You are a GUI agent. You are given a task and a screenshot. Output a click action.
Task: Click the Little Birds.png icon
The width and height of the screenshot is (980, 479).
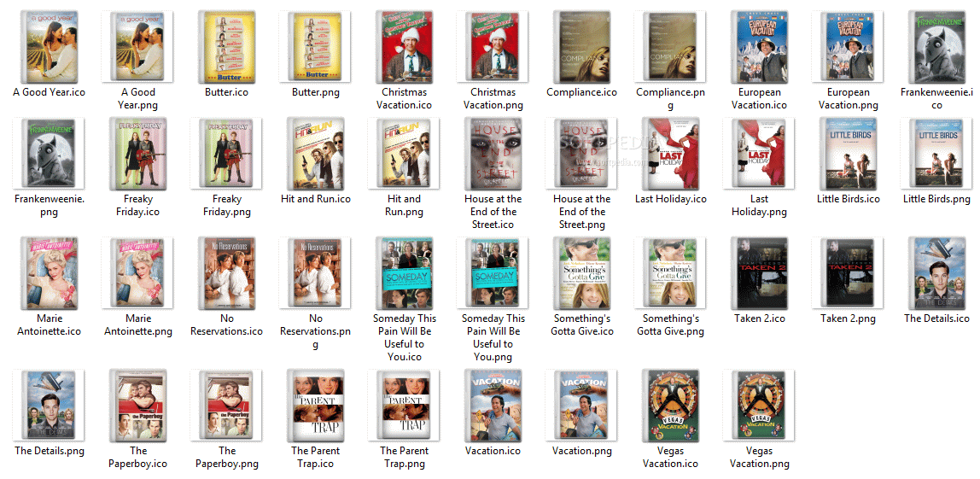[x=936, y=153]
